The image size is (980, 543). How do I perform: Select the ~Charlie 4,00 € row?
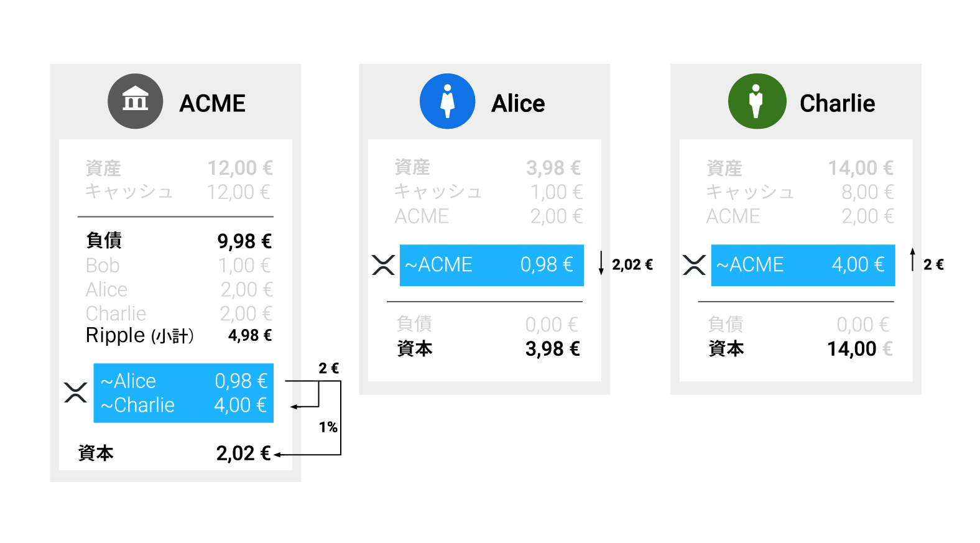(183, 406)
